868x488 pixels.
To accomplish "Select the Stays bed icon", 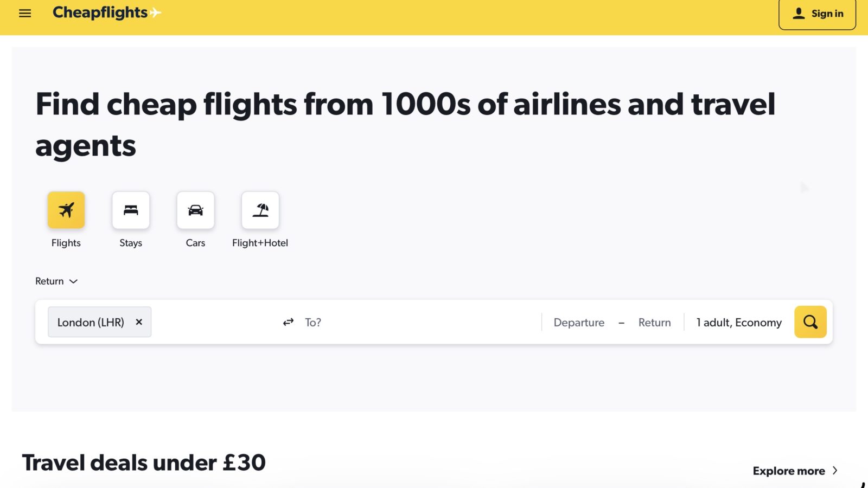I will [x=131, y=210].
